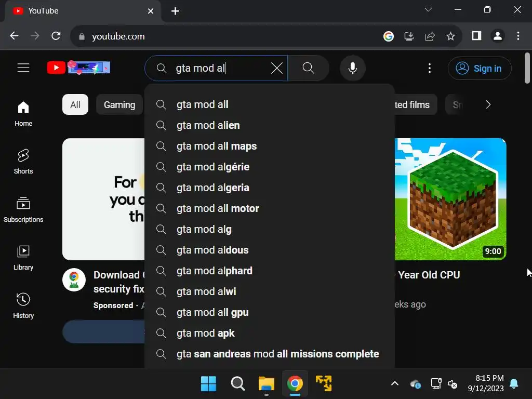The image size is (532, 399).
Task: Choose suggestion 'gta mod alien'
Action: (x=270, y=125)
